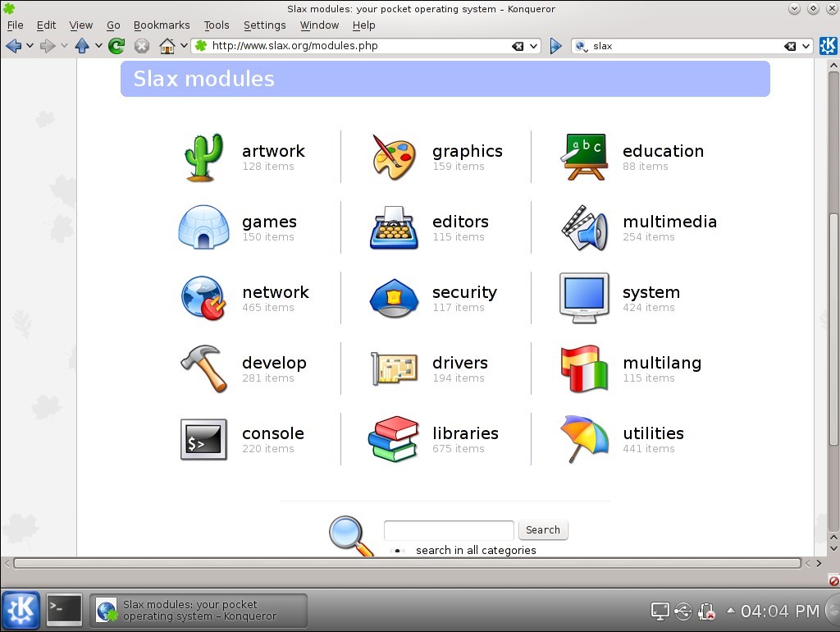The width and height of the screenshot is (840, 632).
Task: Open the graphics palette icon
Action: pyautogui.click(x=394, y=157)
